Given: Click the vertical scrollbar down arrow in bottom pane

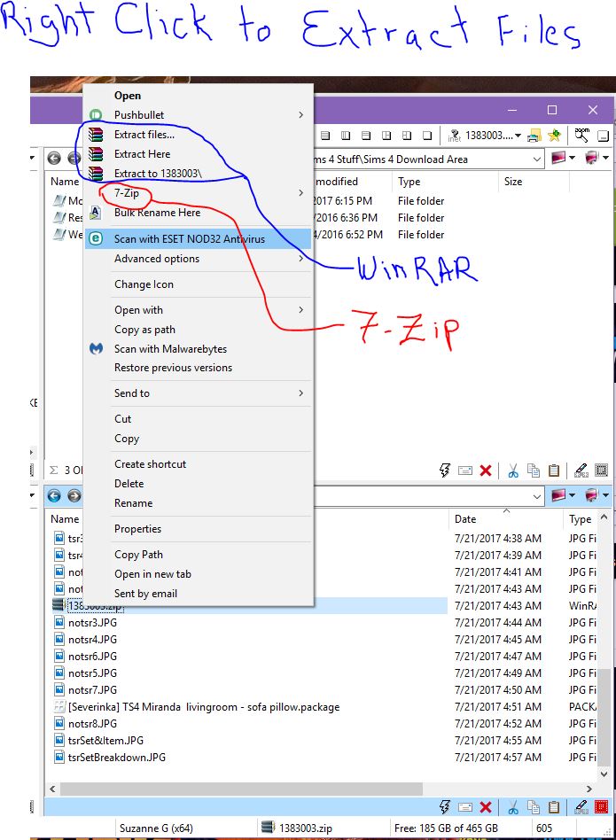Looking at the screenshot, I should 604,774.
